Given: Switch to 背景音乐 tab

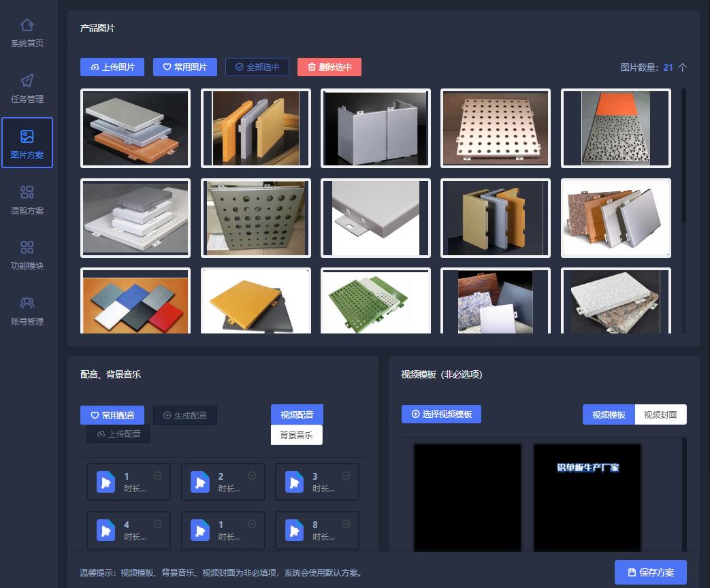Looking at the screenshot, I should click(297, 435).
